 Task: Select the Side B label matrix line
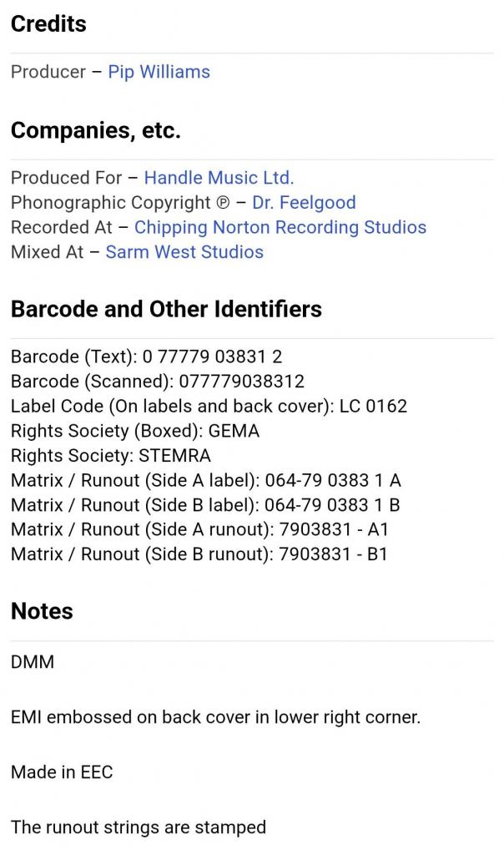(x=205, y=505)
